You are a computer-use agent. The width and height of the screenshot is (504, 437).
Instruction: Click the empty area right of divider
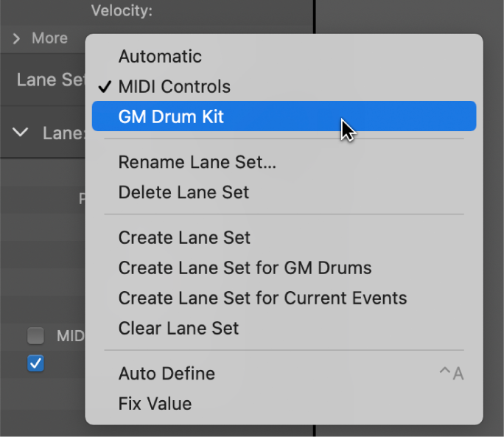click(413, 15)
